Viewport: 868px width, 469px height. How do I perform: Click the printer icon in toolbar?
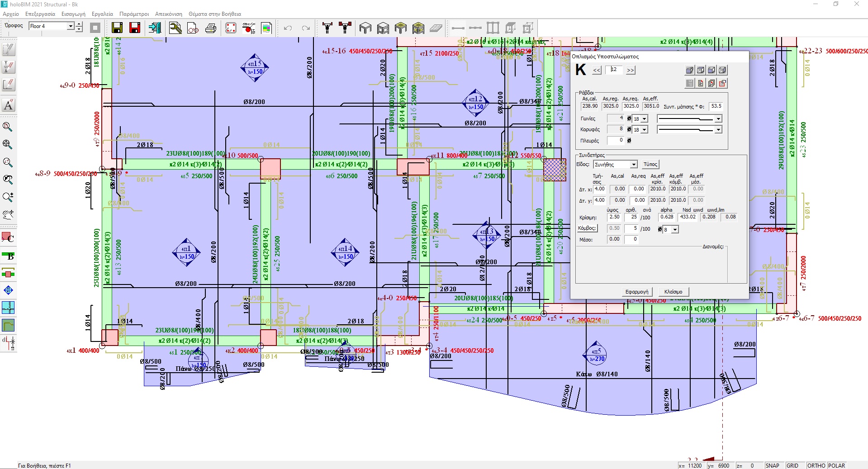click(x=211, y=28)
